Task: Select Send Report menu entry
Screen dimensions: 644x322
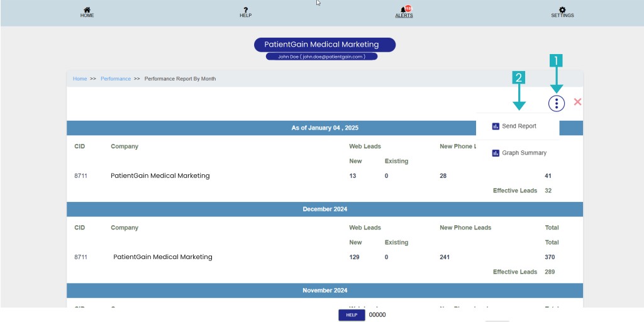Action: tap(518, 126)
